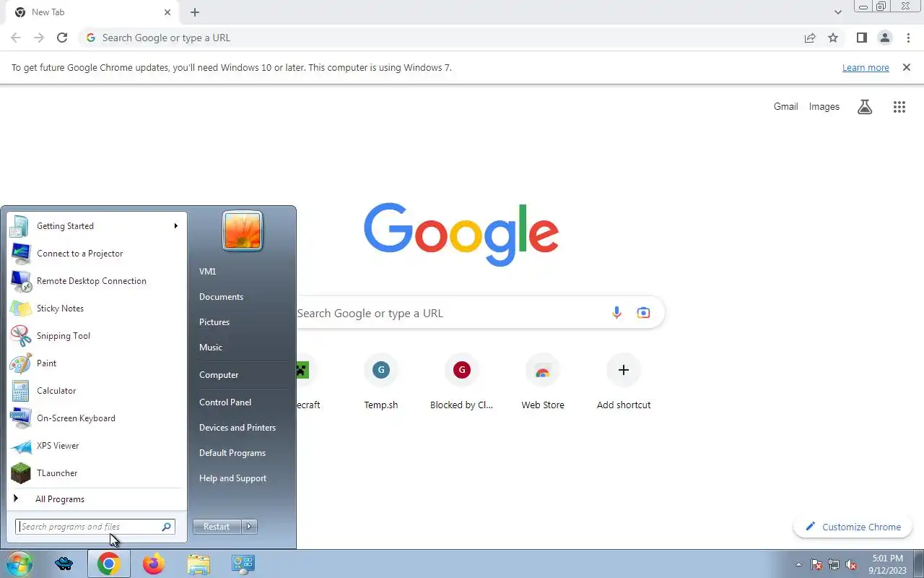Open Control Panel
The width and height of the screenshot is (924, 578).
[x=225, y=402]
